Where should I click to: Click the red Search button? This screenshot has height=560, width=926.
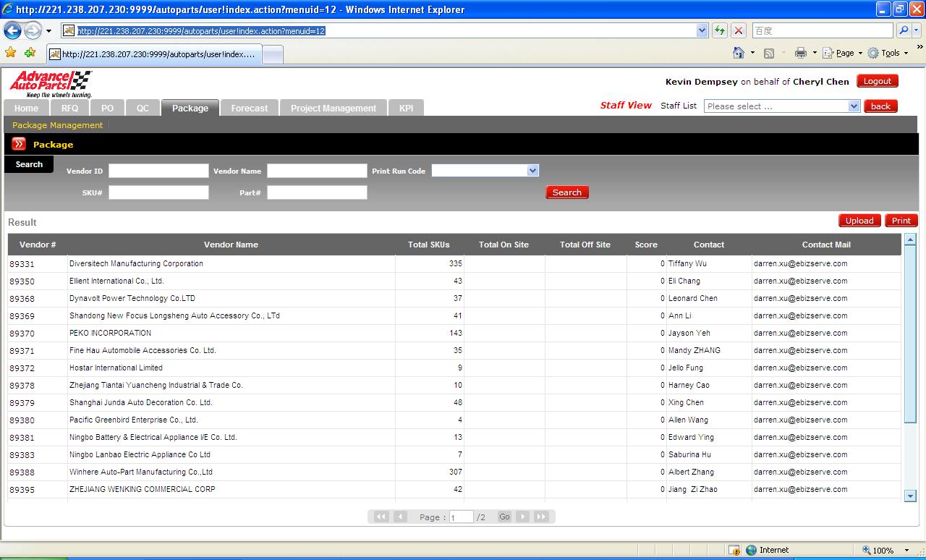[x=566, y=192]
